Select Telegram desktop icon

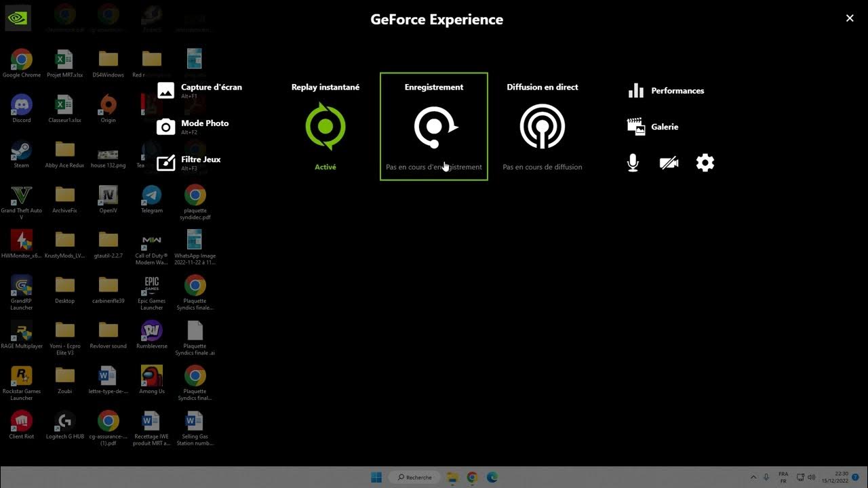click(152, 199)
